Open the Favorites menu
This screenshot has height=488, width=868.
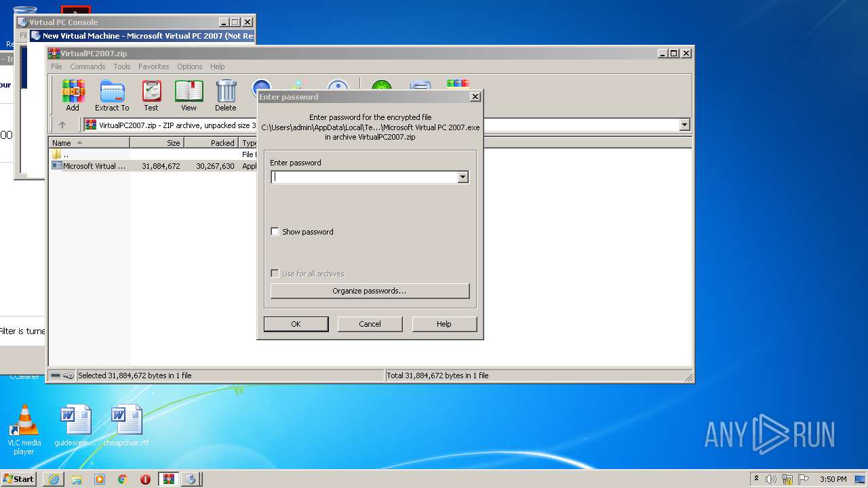click(x=154, y=66)
